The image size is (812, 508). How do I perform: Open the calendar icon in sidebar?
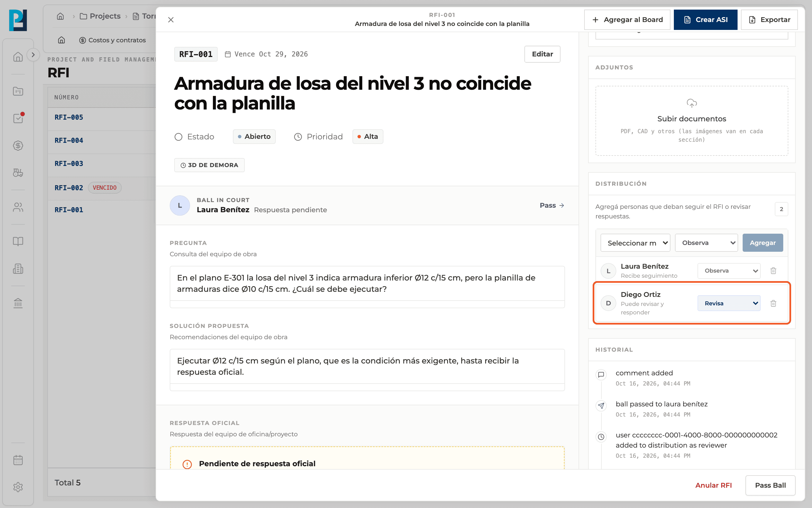click(18, 460)
